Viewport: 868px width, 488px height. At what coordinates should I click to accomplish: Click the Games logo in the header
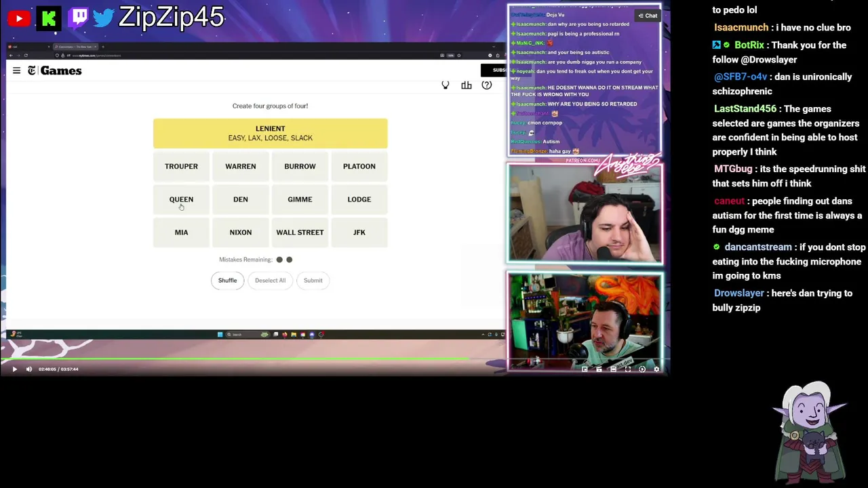pyautogui.click(x=55, y=70)
